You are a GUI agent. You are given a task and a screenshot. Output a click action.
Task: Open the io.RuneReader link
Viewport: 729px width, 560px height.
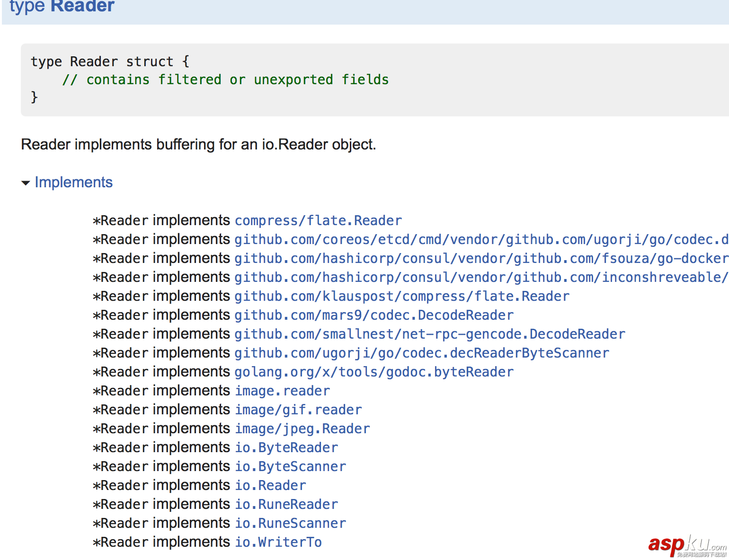tap(286, 505)
